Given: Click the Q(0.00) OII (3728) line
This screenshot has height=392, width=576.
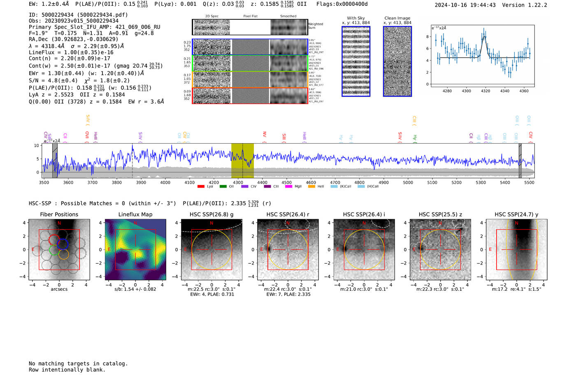Looking at the screenshot, I should [96, 102].
